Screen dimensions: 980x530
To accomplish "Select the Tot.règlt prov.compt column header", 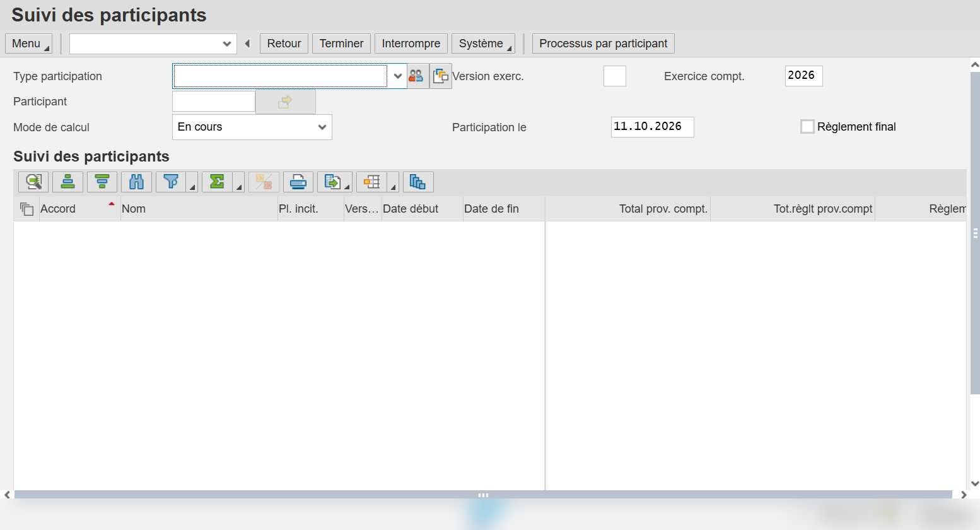I will pyautogui.click(x=793, y=209).
